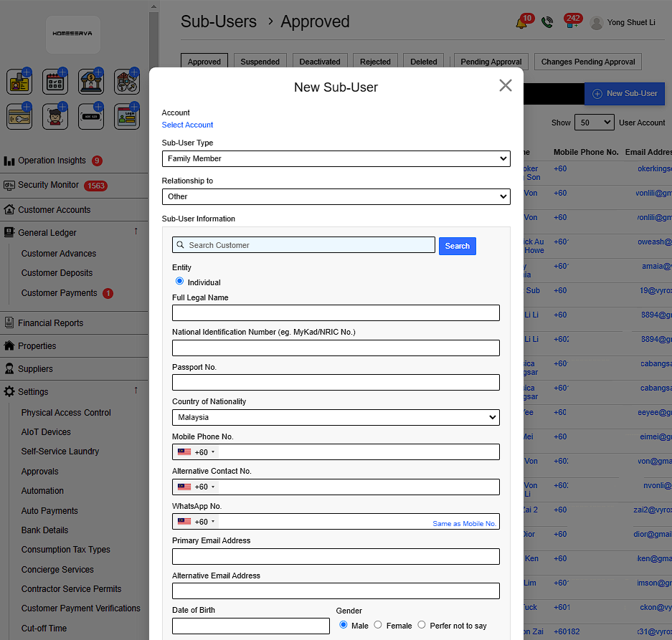Click the access key card icon
The image size is (672, 640).
(x=19, y=117)
